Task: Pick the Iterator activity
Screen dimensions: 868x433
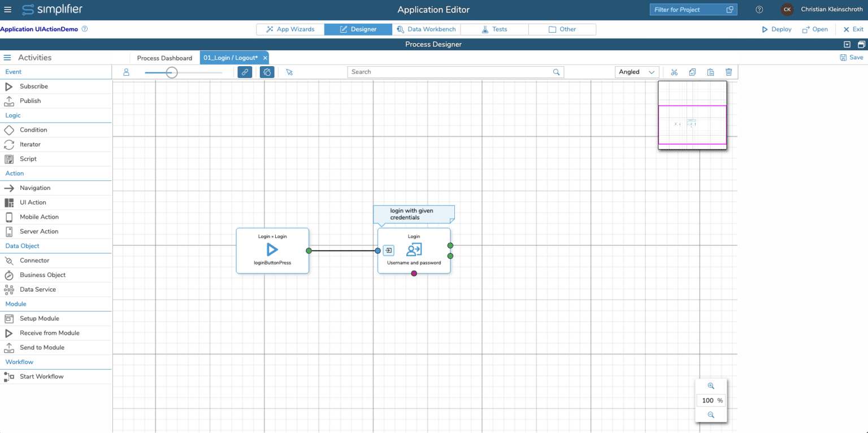Action: coord(56,145)
